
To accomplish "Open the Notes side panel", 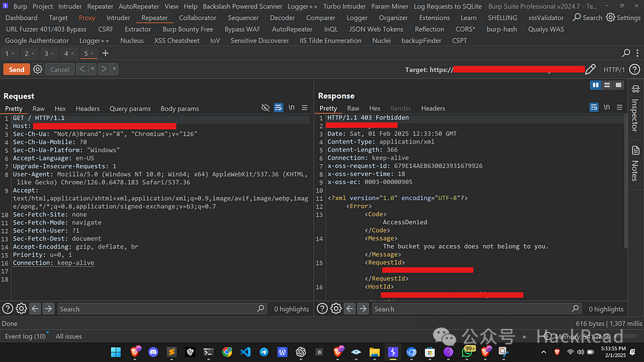I will click(x=635, y=163).
